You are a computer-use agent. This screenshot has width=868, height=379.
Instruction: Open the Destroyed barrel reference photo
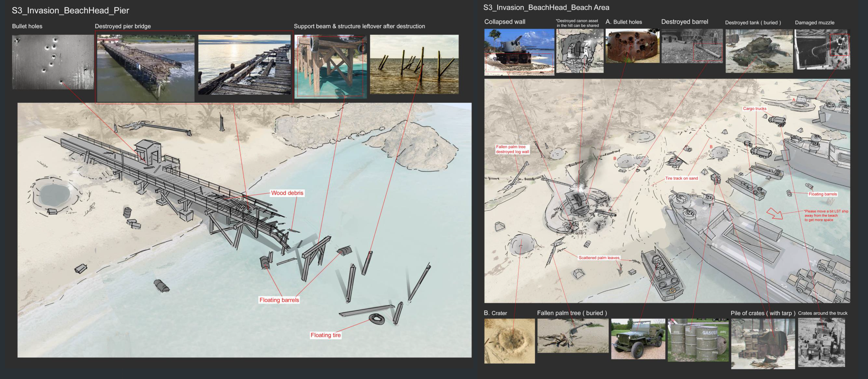(692, 46)
